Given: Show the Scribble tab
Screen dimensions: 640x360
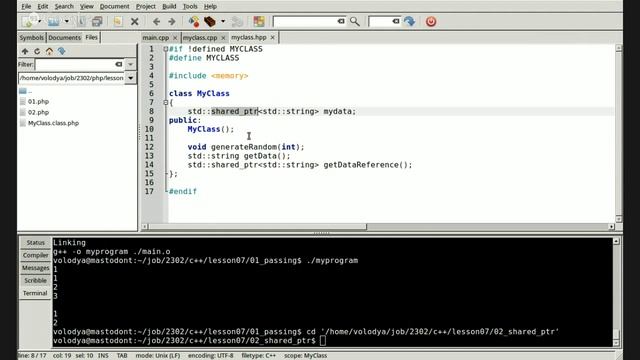Looking at the screenshot, I should (x=36, y=280).
